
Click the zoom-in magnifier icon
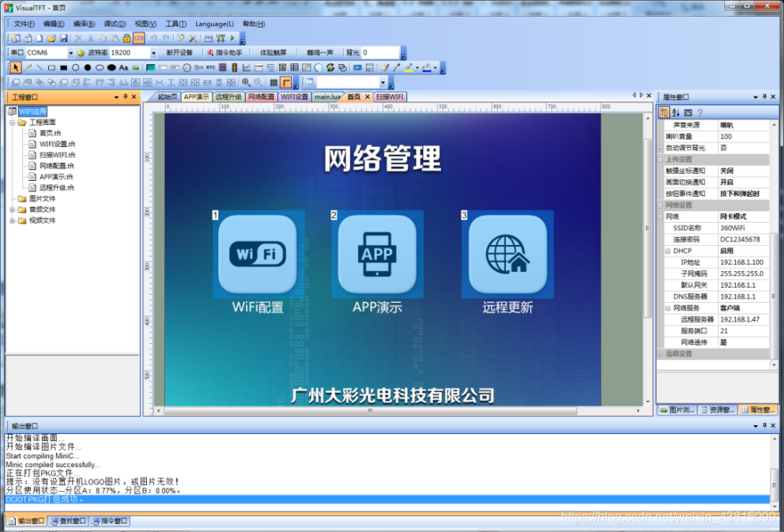point(246,81)
